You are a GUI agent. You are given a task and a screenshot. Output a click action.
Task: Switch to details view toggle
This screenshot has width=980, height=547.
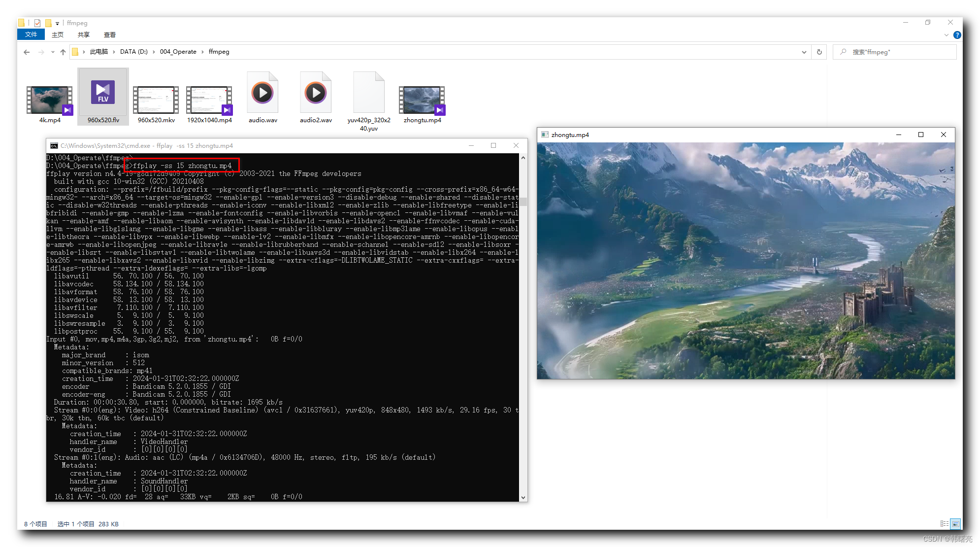(x=944, y=524)
